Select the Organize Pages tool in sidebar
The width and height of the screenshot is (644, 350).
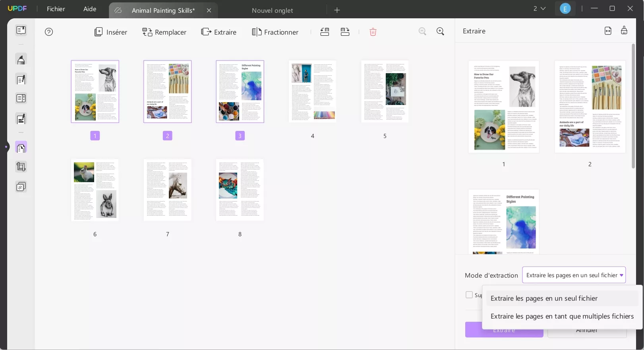(21, 148)
